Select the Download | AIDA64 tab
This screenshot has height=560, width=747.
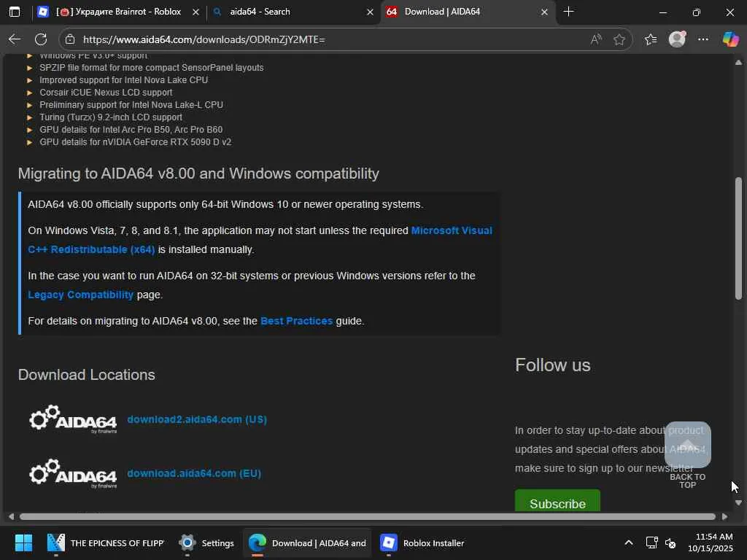[467, 12]
